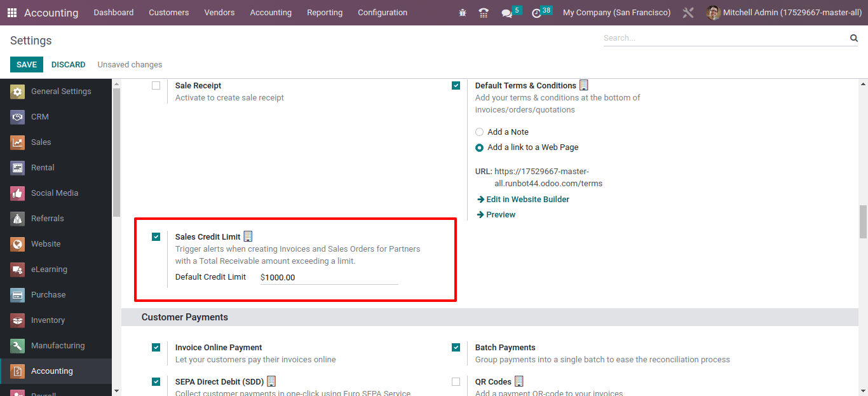The width and height of the screenshot is (868, 396).
Task: Select Add a link to a Web Page
Action: point(479,147)
